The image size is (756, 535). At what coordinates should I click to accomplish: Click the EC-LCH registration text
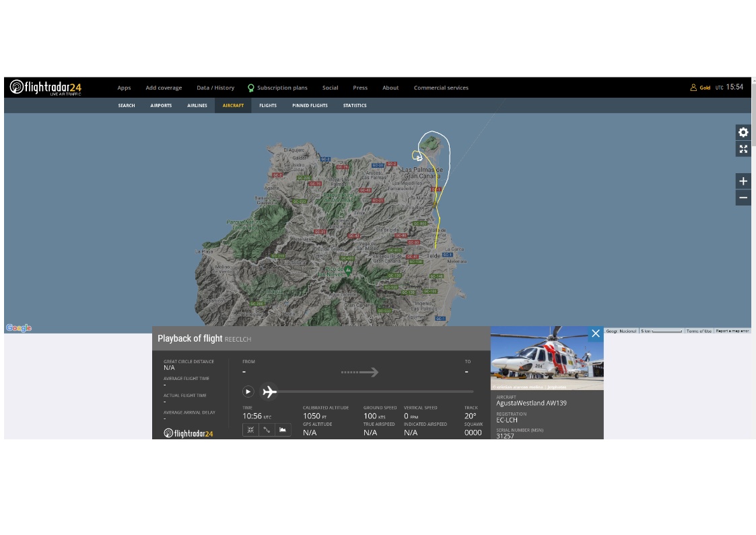[x=507, y=420]
